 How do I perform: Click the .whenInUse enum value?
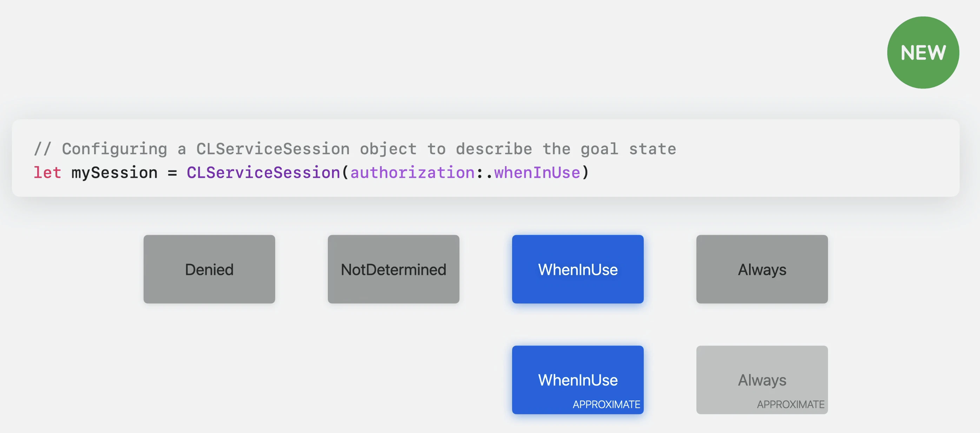coord(536,173)
